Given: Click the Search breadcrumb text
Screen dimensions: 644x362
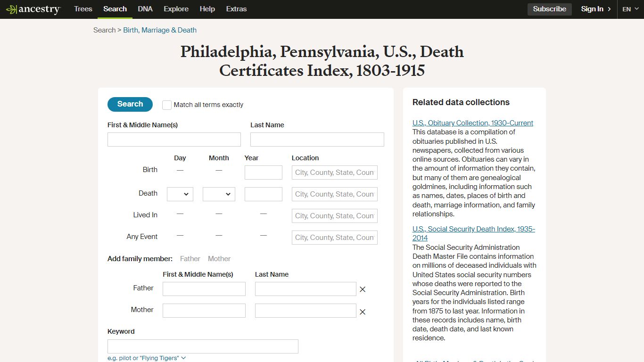Looking at the screenshot, I should tap(104, 30).
